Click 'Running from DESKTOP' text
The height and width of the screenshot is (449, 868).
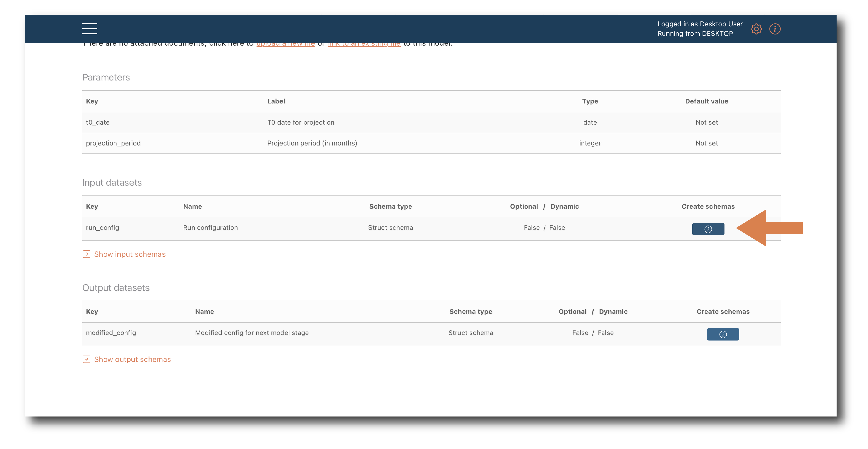click(x=695, y=34)
